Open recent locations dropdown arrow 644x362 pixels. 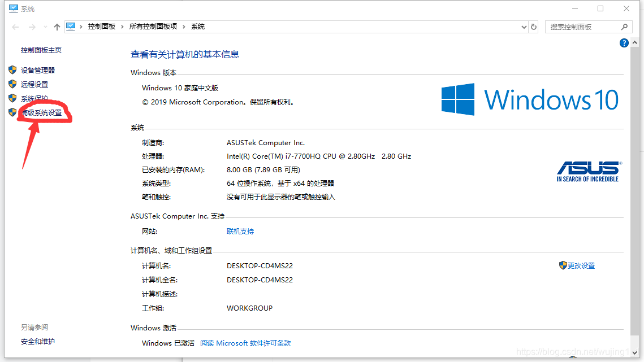[x=45, y=27]
